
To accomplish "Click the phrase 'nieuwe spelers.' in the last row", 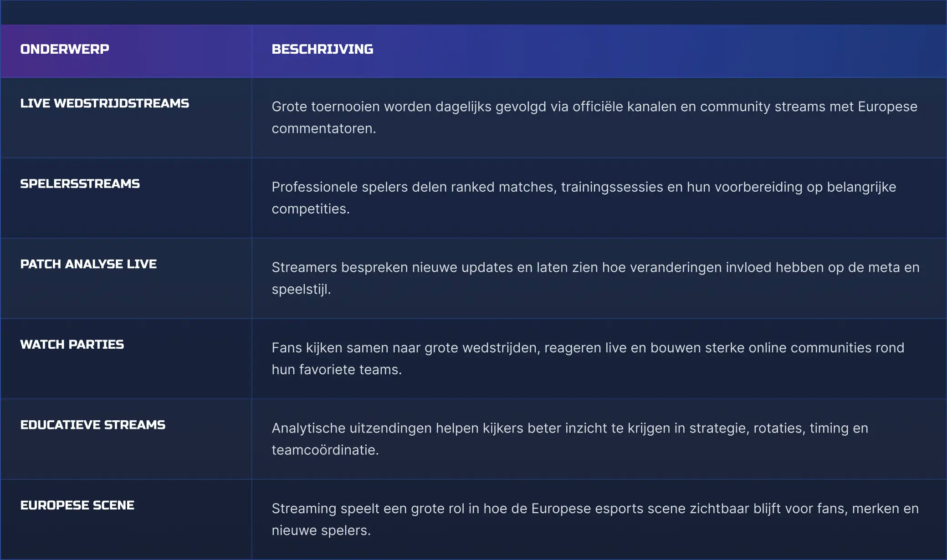I will pyautogui.click(x=321, y=530).
